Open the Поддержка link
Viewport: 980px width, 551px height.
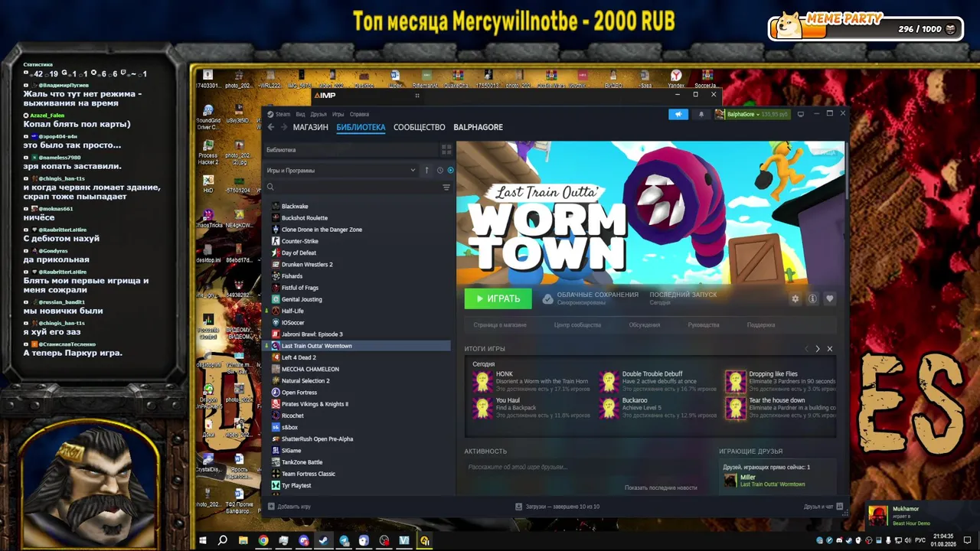[x=761, y=325]
